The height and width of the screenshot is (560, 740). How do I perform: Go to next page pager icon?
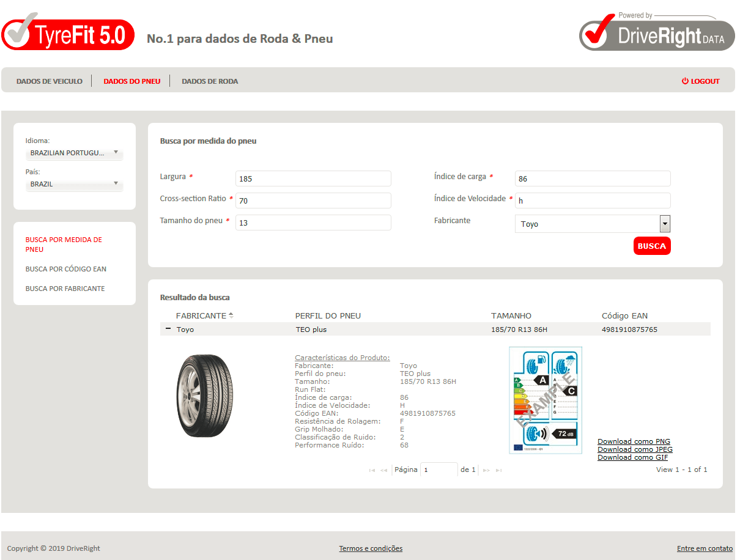[487, 470]
